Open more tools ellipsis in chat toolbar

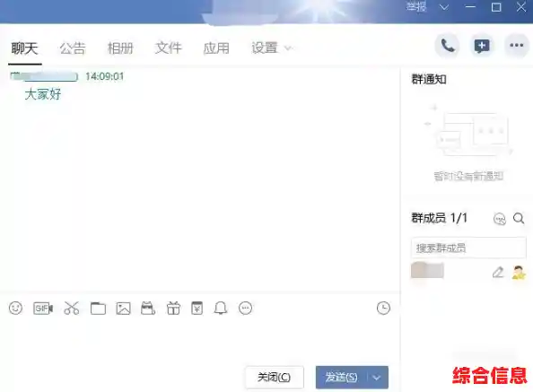point(246,308)
